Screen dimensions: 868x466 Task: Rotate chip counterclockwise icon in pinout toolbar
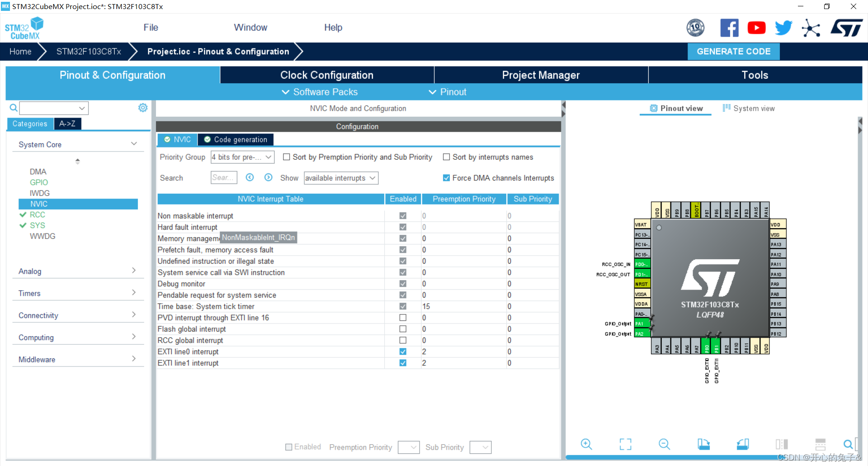click(743, 444)
